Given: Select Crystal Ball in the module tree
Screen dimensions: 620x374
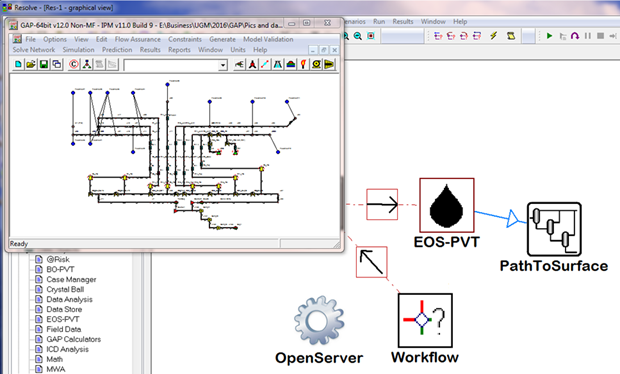Looking at the screenshot, I should pos(65,289).
